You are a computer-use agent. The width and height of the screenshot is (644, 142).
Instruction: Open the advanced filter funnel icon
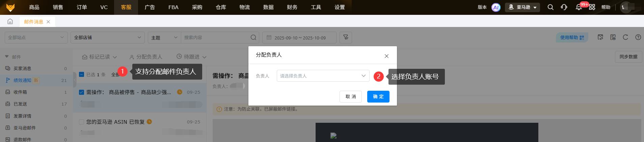tap(346, 37)
